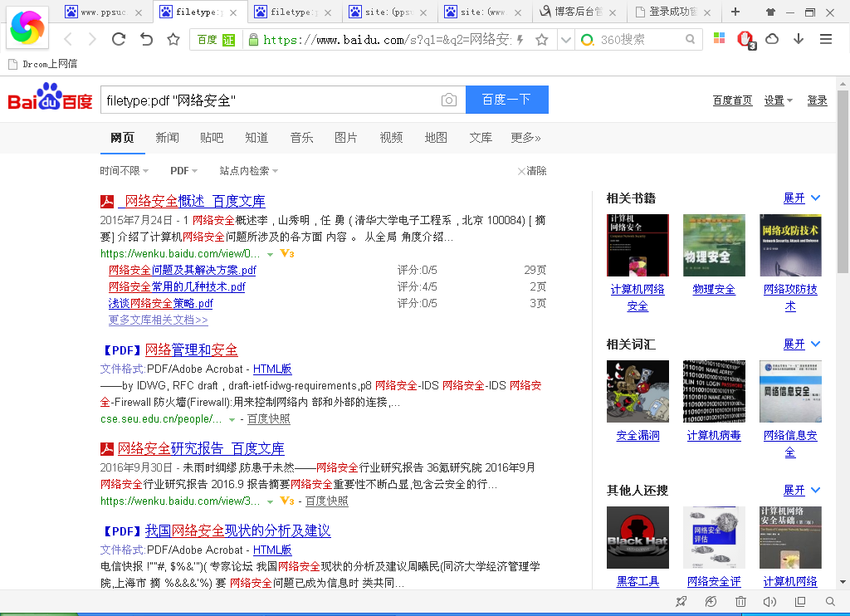The height and width of the screenshot is (616, 850).
Task: Click the window-split icon in the status bar
Action: point(800,601)
